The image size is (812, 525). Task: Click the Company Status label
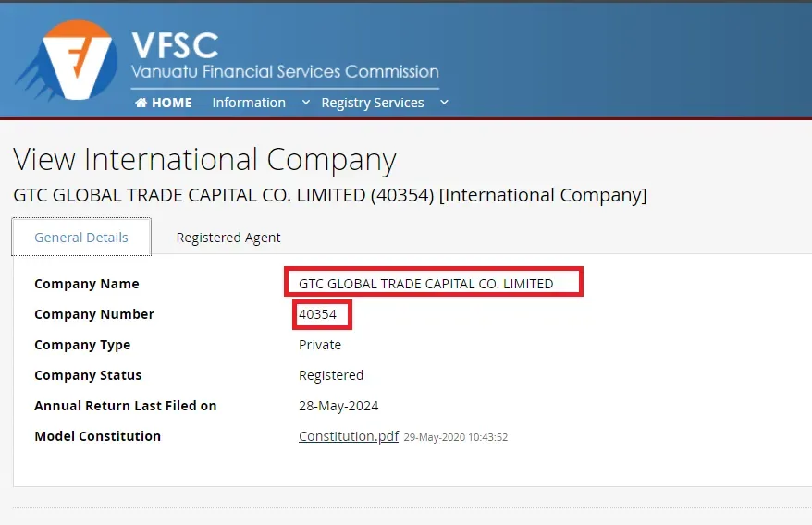(88, 375)
